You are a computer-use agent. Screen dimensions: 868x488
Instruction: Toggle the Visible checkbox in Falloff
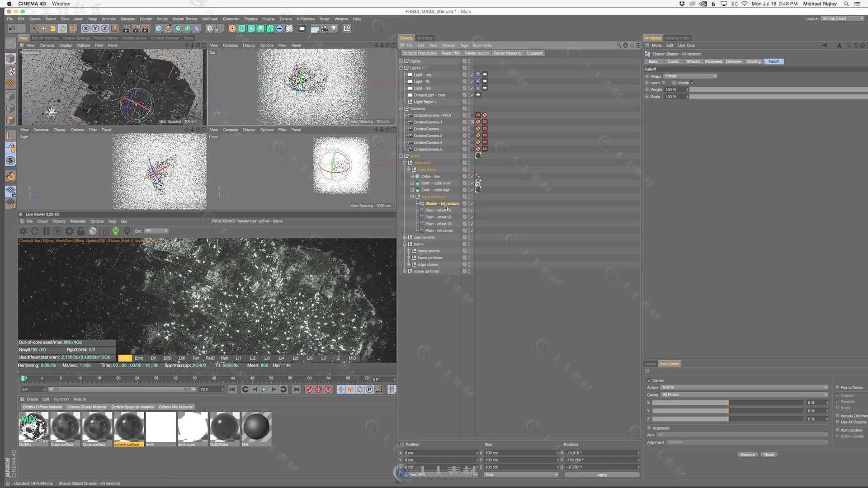tap(692, 83)
